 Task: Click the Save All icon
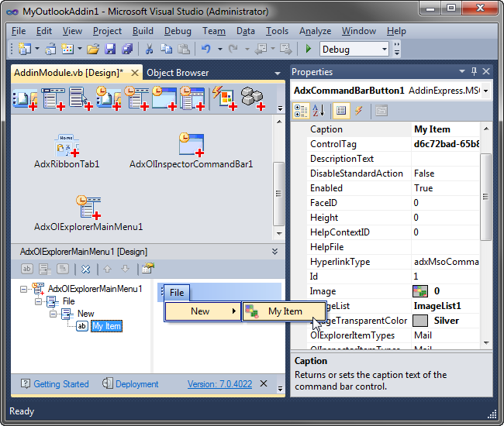pos(128,49)
